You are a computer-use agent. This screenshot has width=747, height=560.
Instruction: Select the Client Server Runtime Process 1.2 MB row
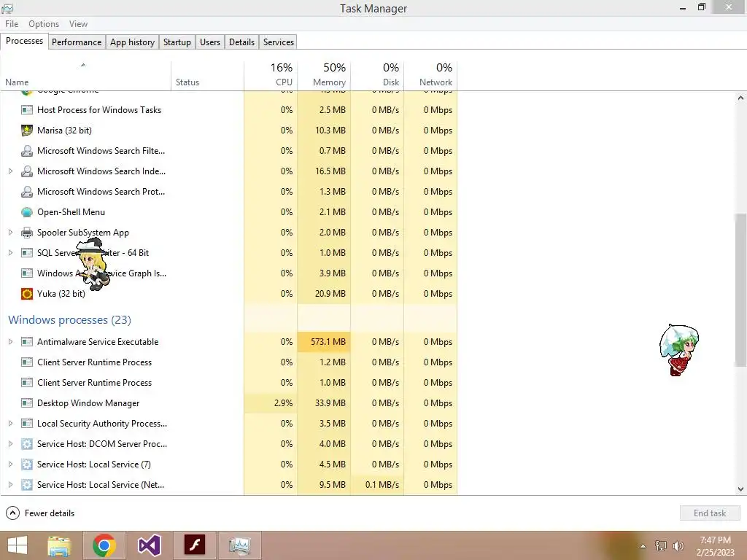tap(228, 362)
